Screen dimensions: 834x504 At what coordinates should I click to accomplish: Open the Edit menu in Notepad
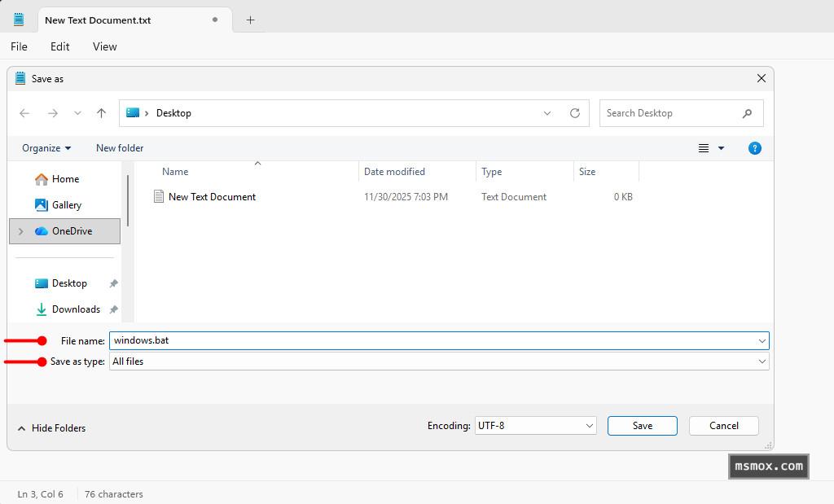(59, 46)
